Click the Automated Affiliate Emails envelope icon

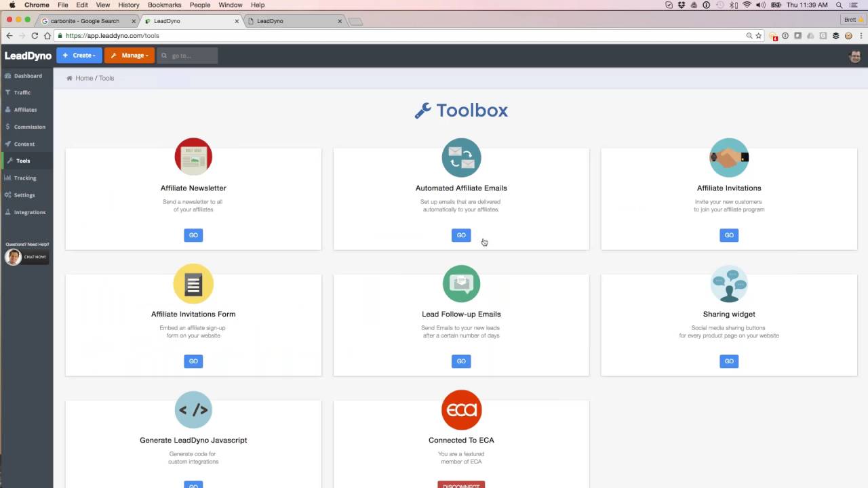[461, 157]
